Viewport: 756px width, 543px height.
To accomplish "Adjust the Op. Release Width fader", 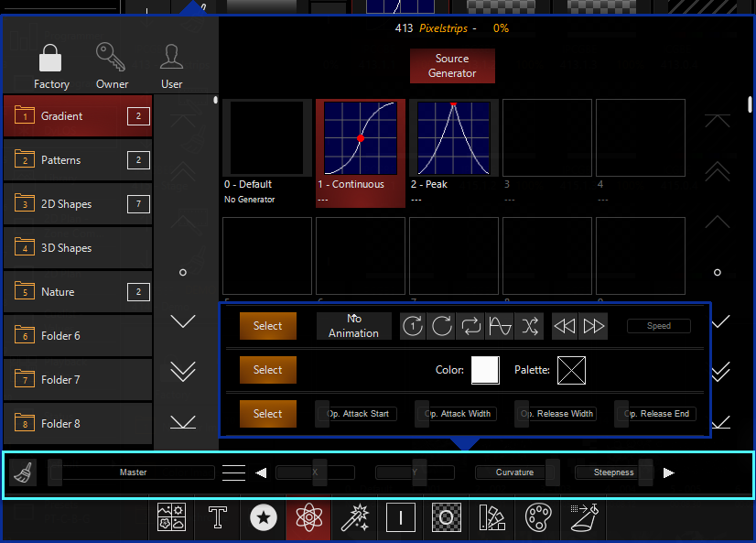I will tap(556, 414).
